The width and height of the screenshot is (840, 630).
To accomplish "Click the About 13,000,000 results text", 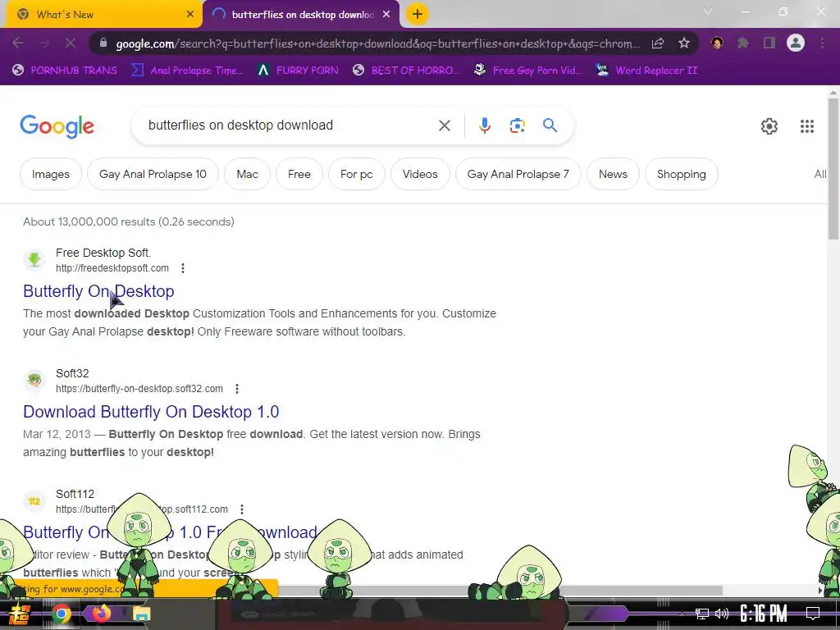I will click(129, 221).
